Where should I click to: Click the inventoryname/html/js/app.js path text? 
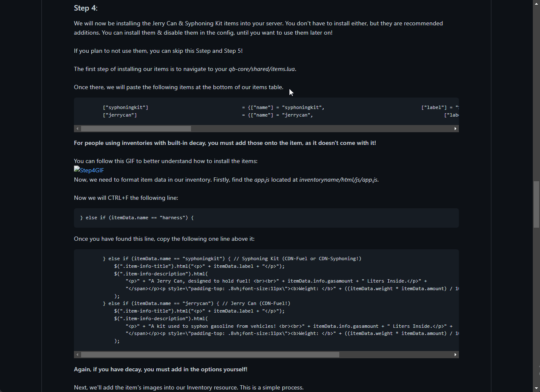[338, 180]
